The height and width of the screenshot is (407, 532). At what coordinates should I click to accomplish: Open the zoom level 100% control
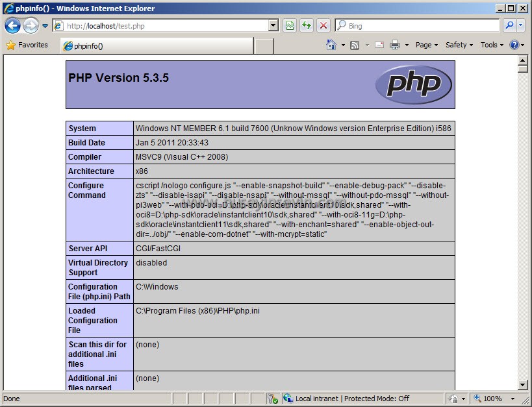point(488,399)
